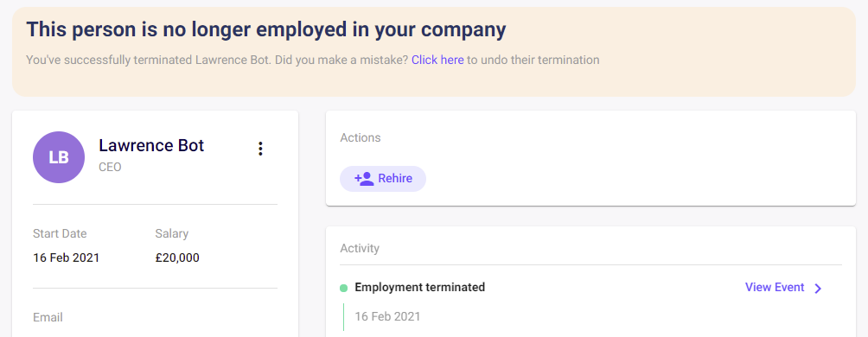
Task: Click the Email field label
Action: coord(48,318)
